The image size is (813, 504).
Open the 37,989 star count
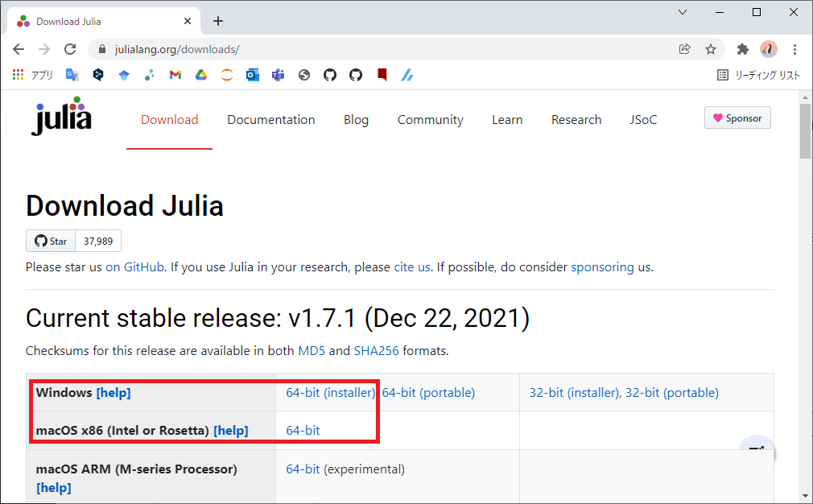pyautogui.click(x=98, y=241)
